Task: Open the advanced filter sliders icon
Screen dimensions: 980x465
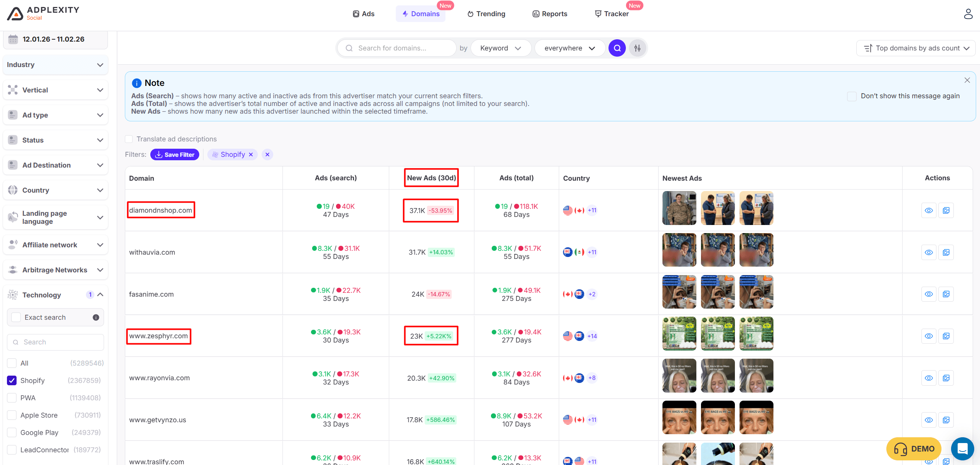Action: pos(637,48)
